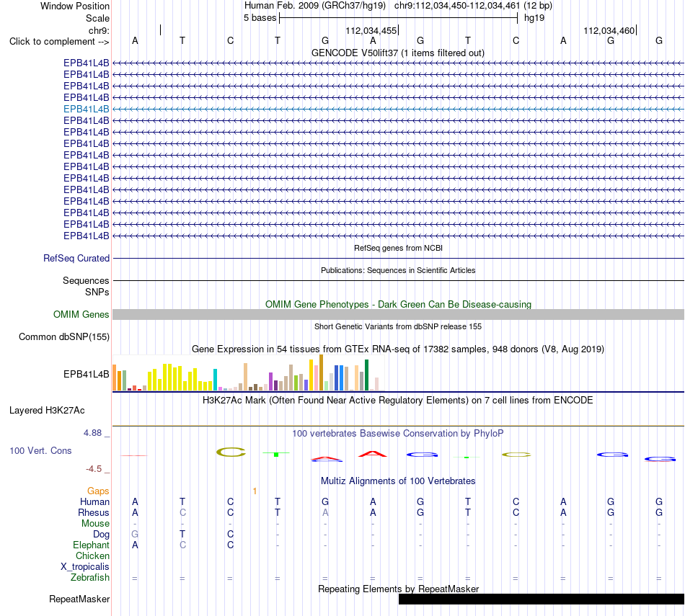This screenshot has height=616, width=685.
Task: Click the 4.88 PhyloP upper bound value
Action: coord(92,432)
